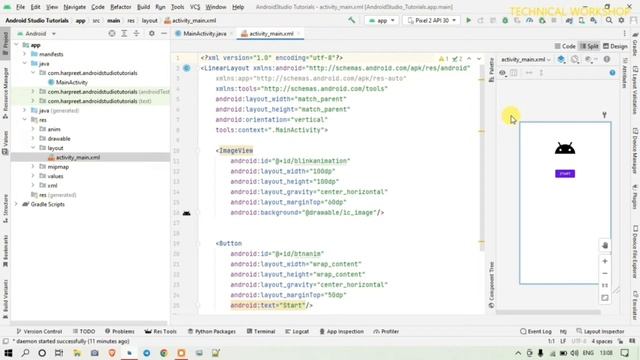Zoom in the layout preview
Screen dimensions: 640x360
pyautogui.click(x=605, y=261)
